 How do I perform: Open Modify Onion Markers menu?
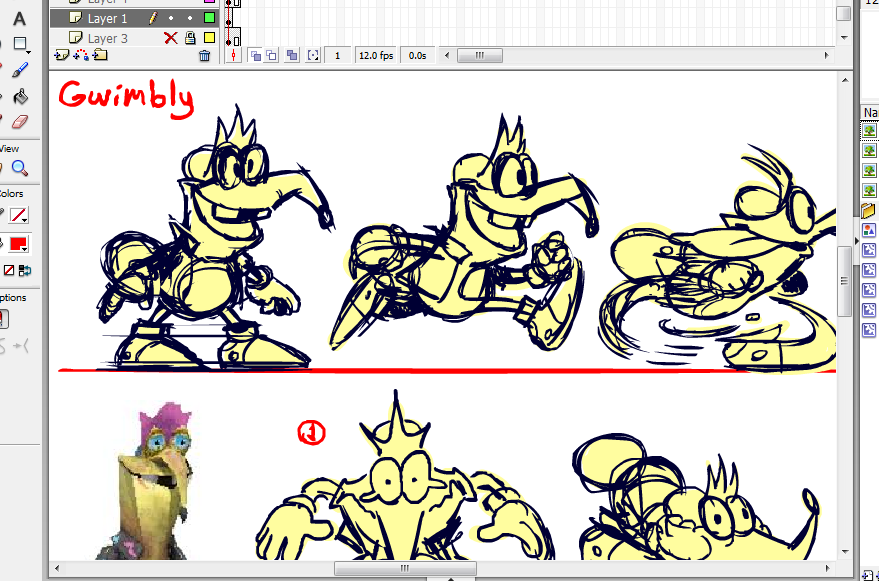(x=313, y=55)
